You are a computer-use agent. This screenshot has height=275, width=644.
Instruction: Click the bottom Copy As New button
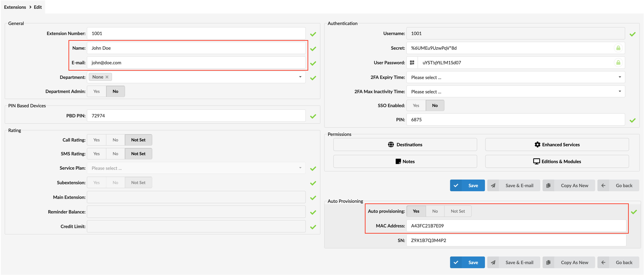[x=569, y=262]
